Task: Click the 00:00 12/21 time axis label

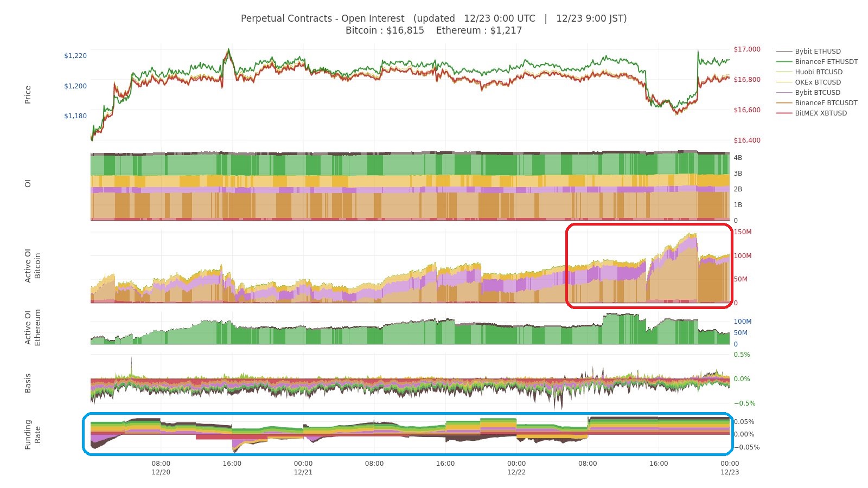Action: (303, 468)
